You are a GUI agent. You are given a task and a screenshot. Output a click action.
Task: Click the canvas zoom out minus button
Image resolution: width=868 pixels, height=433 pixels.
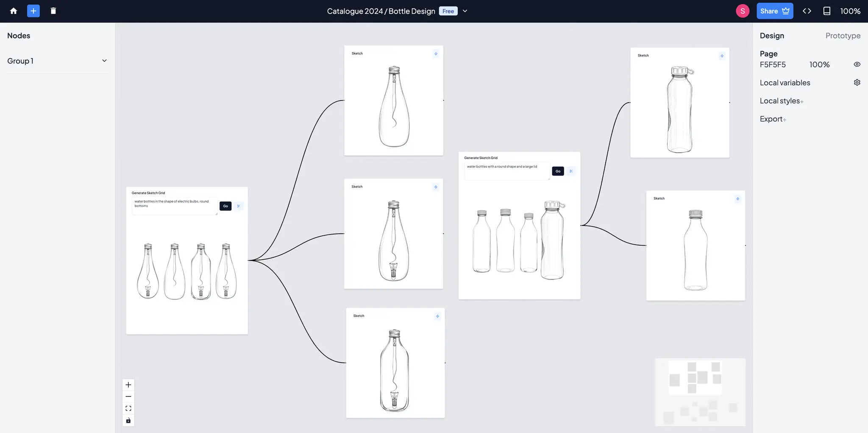[x=128, y=397]
